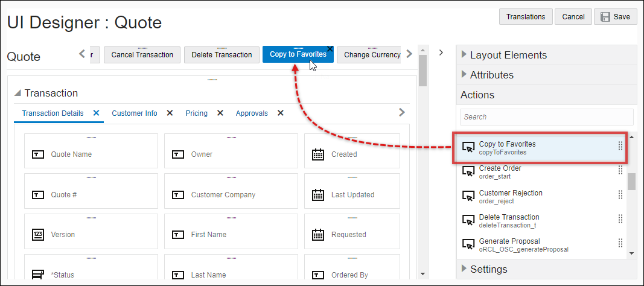Image resolution: width=644 pixels, height=286 pixels.
Task: Close the Transaction Details tab
Action: [96, 113]
